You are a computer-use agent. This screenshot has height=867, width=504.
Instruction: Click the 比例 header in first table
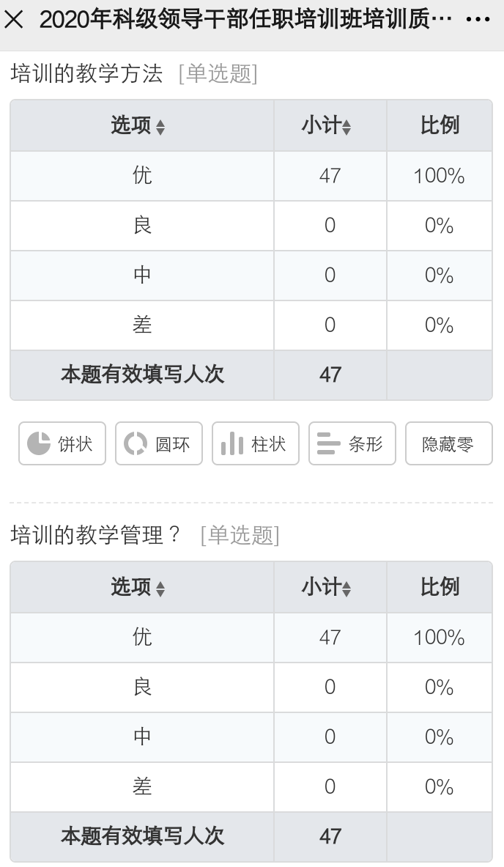point(440,126)
